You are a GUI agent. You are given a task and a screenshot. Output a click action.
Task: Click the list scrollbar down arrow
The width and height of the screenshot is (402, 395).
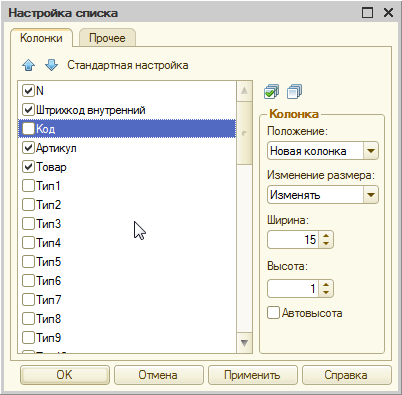click(244, 343)
